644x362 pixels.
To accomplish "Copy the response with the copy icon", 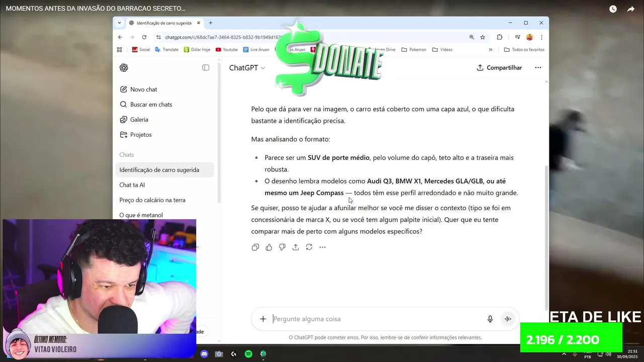I will (255, 247).
